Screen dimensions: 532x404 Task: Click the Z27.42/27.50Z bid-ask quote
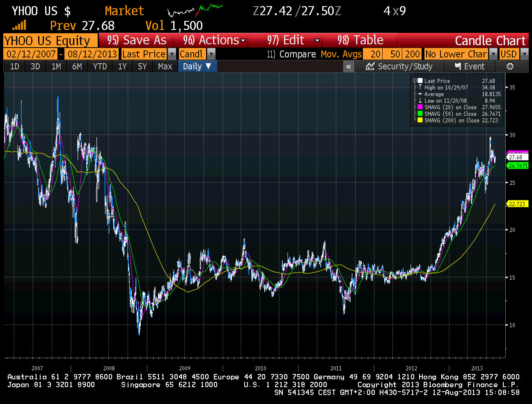(x=297, y=11)
